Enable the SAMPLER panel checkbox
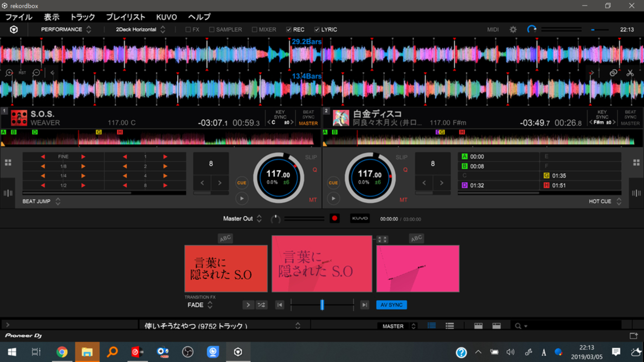 [x=212, y=30]
